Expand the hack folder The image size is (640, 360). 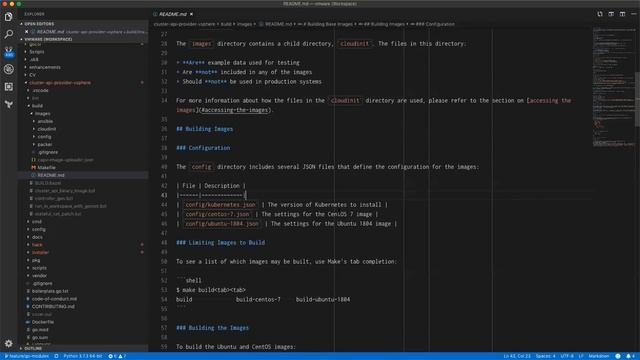[x=37, y=245]
